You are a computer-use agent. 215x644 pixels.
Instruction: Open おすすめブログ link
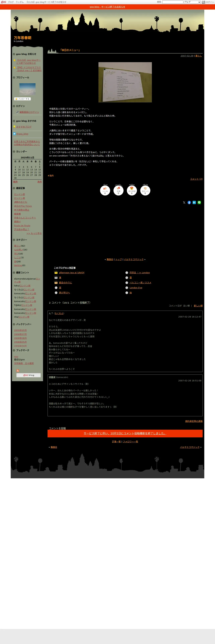24,127
